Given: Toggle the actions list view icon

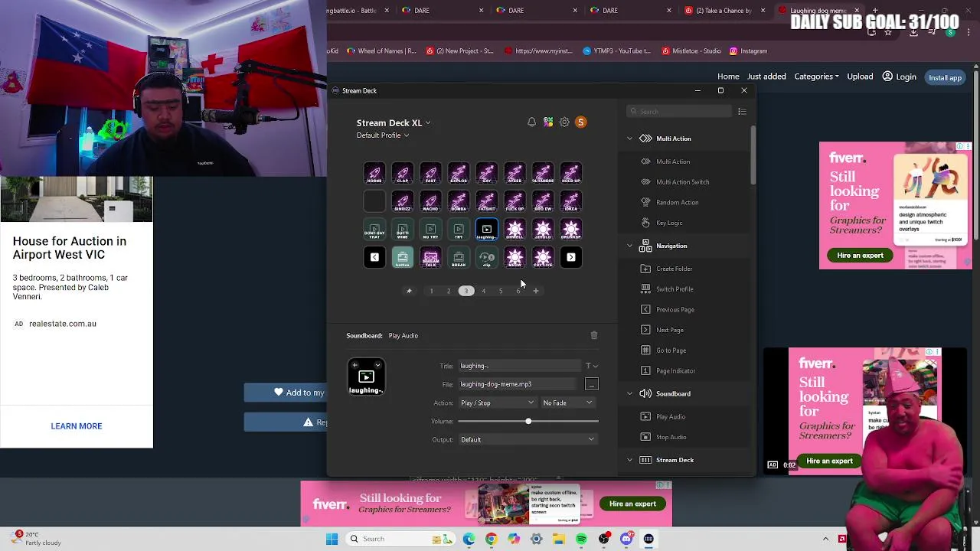Looking at the screenshot, I should (x=742, y=112).
